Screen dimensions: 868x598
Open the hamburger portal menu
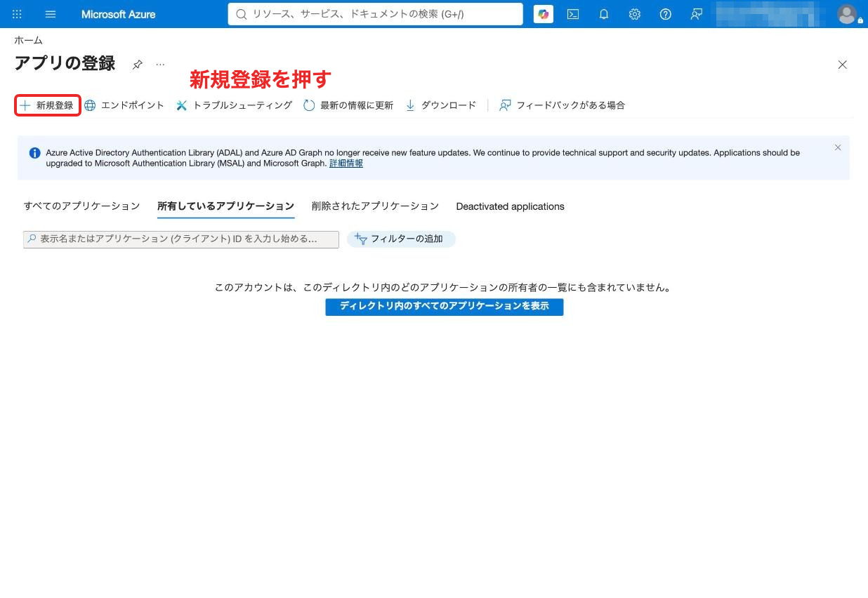[x=51, y=14]
